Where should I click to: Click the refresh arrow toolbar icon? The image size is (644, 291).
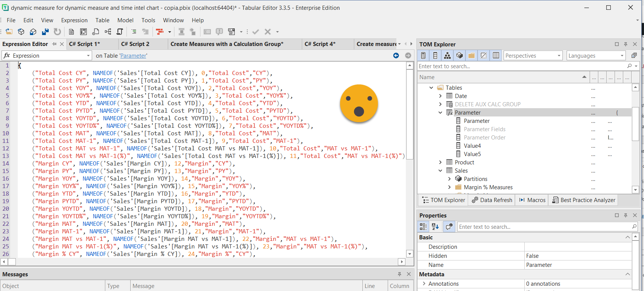pyautogui.click(x=57, y=32)
